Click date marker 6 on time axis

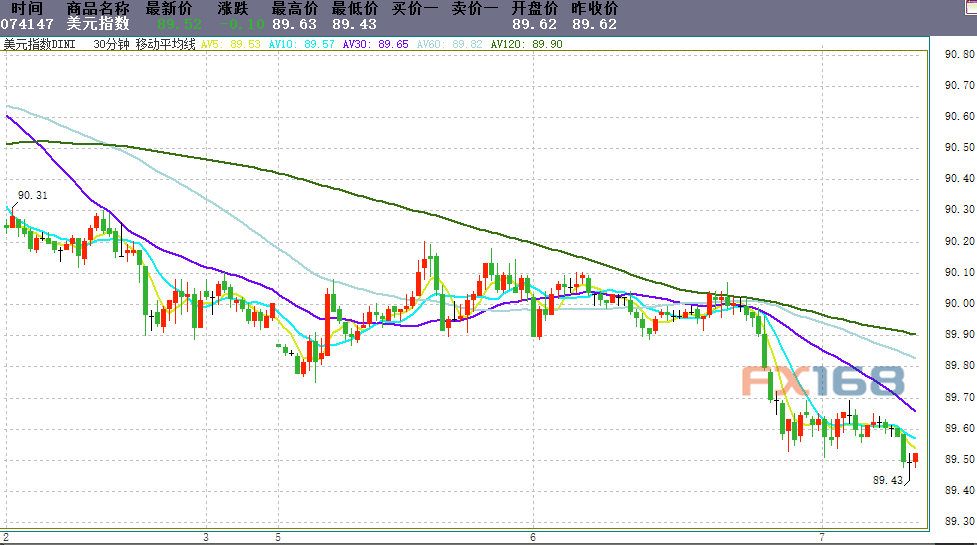click(x=533, y=538)
